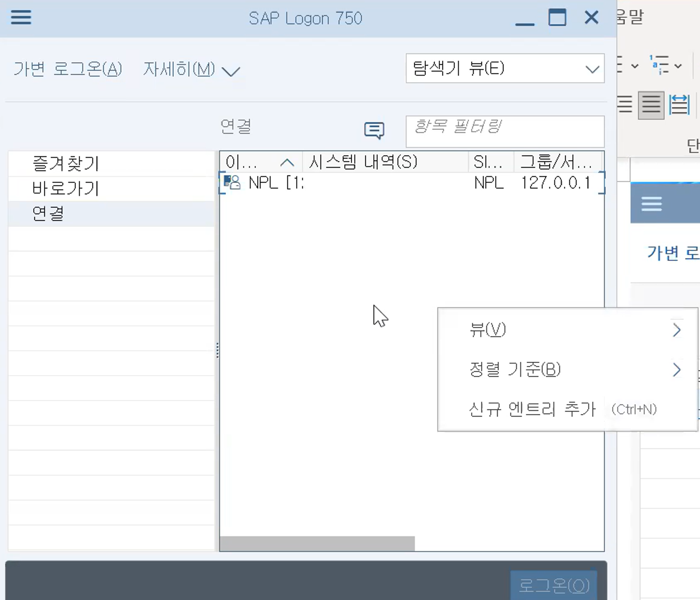Select the NPL [1: connection row
The image size is (700, 600).
412,183
